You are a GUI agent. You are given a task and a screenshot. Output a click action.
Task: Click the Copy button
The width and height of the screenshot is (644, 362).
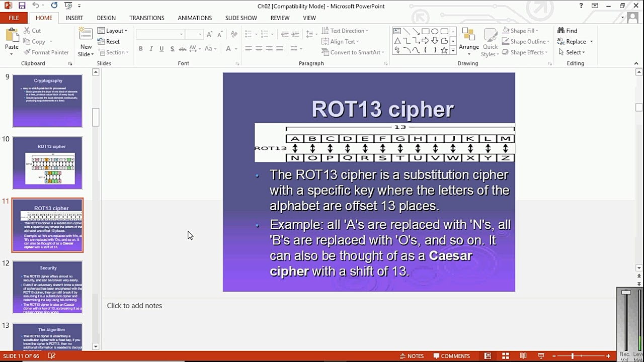tap(35, 42)
